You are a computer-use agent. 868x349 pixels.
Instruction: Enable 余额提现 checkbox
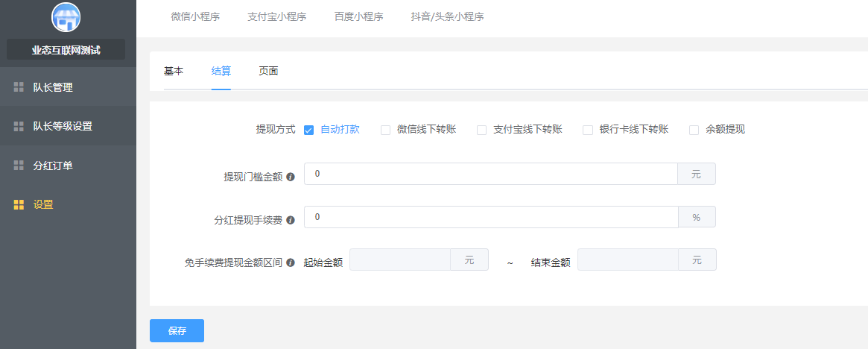pyautogui.click(x=694, y=131)
